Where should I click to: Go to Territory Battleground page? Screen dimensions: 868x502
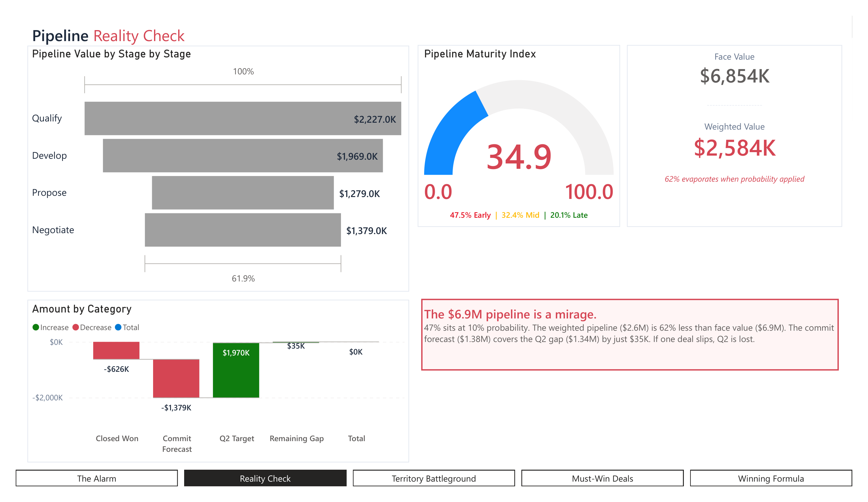click(x=433, y=478)
